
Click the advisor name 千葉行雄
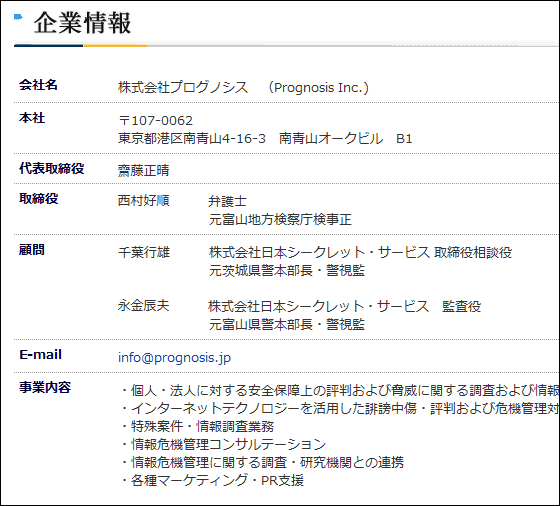144,252
